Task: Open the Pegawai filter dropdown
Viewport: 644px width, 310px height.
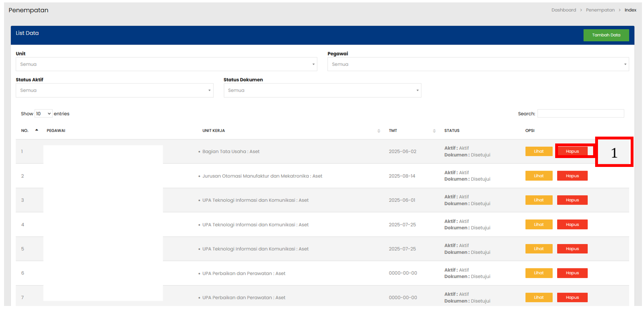Action: point(478,64)
